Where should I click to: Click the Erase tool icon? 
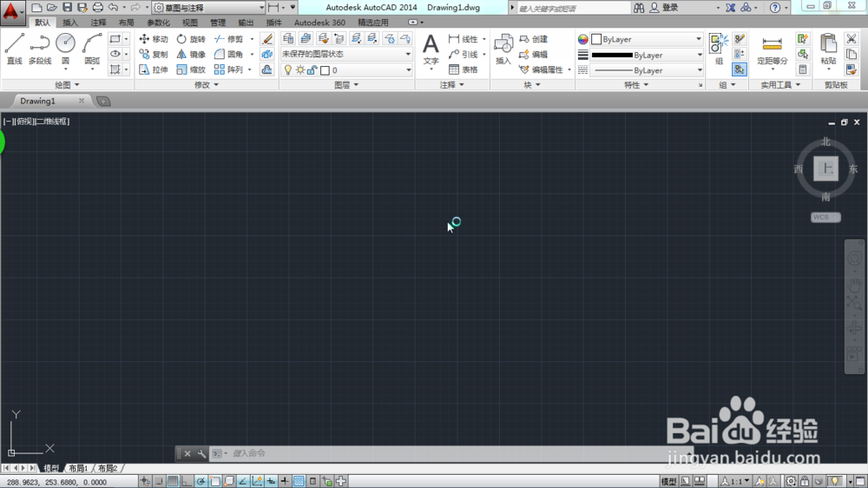(266, 39)
